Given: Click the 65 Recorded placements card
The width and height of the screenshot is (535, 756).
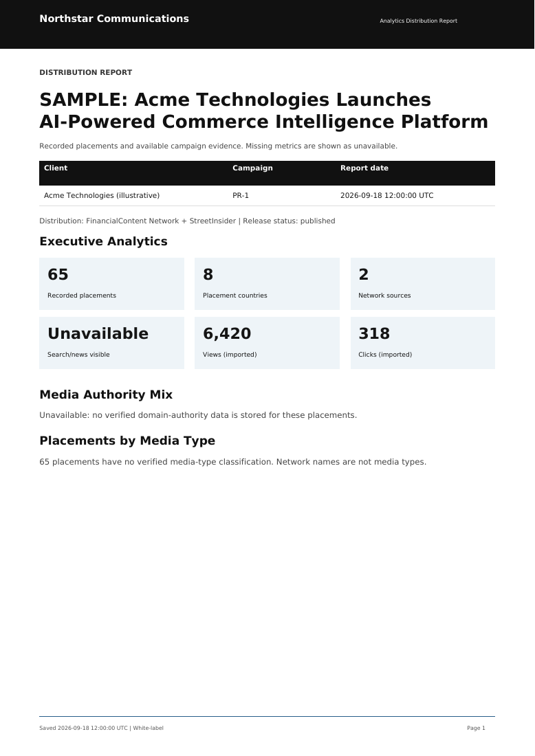Looking at the screenshot, I should coord(111,283).
